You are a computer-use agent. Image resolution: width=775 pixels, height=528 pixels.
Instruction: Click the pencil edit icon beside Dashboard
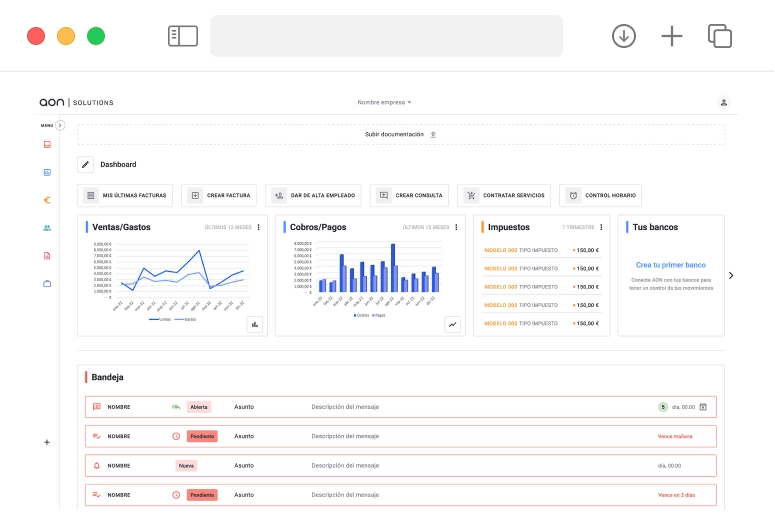click(x=85, y=164)
